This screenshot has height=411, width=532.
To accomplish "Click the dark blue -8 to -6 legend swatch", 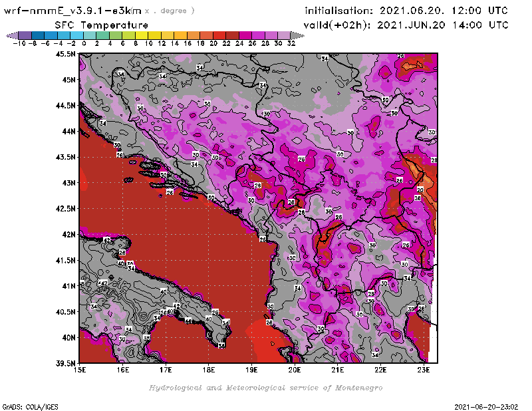I will (x=38, y=35).
